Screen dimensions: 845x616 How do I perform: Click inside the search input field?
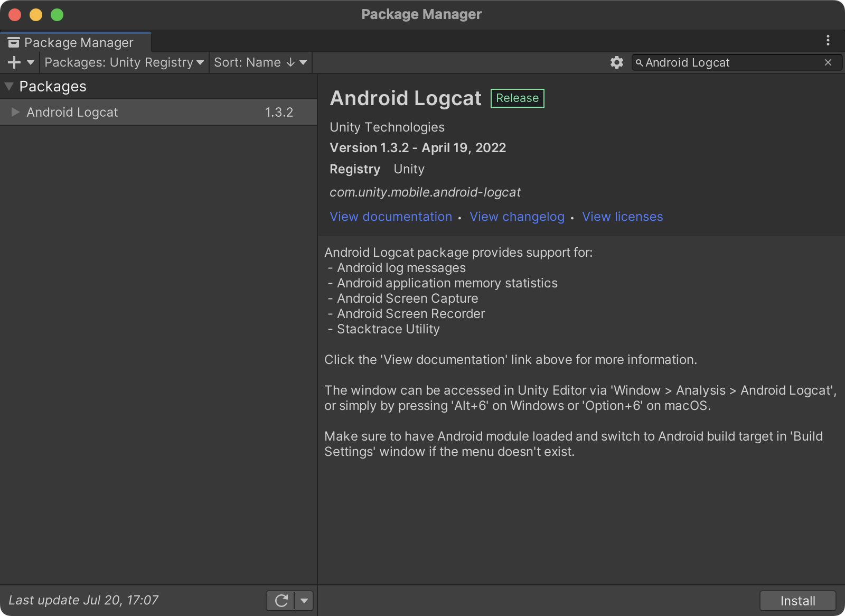coord(729,62)
